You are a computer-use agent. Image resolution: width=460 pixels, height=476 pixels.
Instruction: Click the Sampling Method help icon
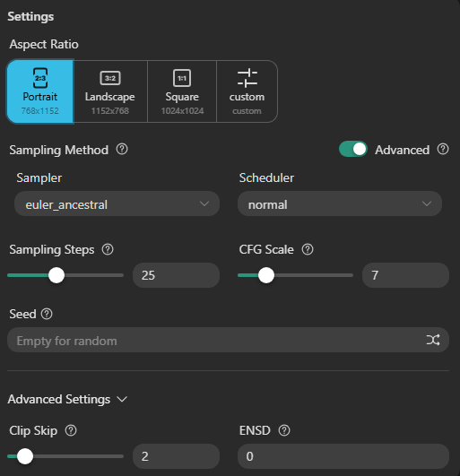pos(122,150)
